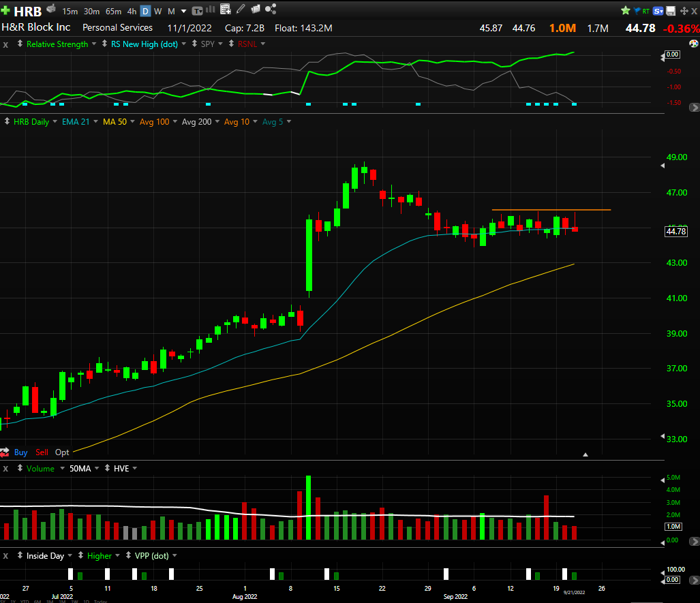Image resolution: width=700 pixels, height=603 pixels.
Task: Click the four-arrow move window icon
Action: (684, 11)
